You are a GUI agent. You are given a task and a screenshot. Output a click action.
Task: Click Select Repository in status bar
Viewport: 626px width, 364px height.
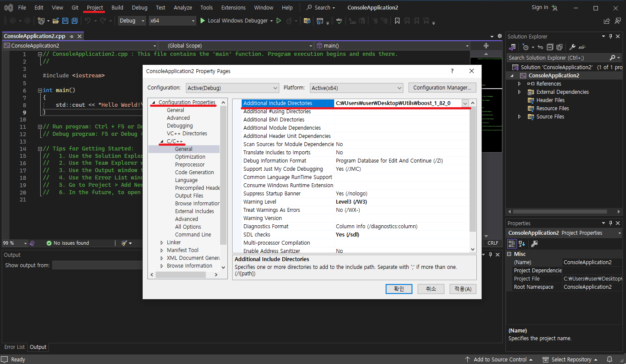571,359
